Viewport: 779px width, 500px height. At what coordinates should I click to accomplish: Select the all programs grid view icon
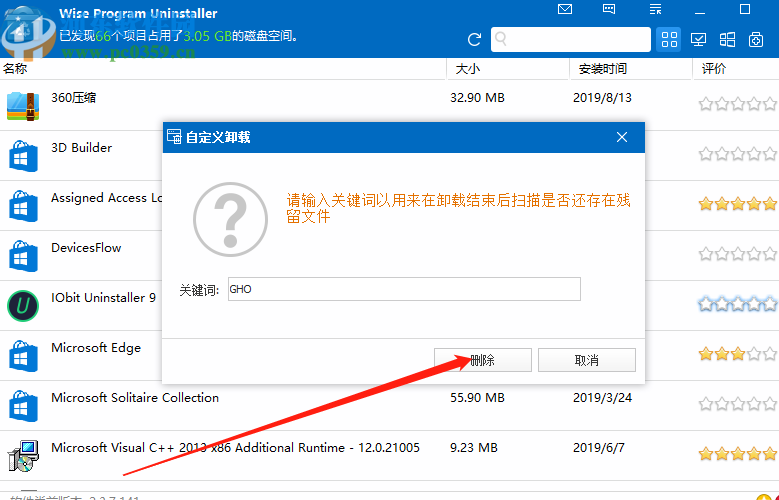point(669,40)
